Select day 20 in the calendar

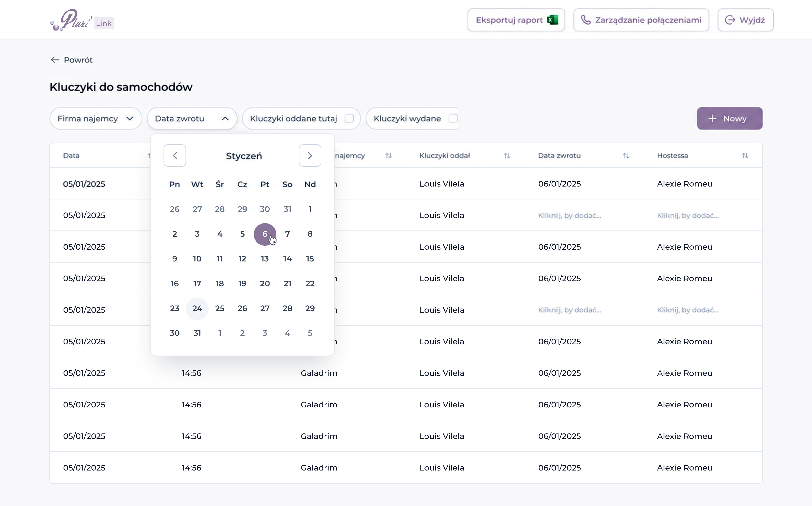[265, 284]
